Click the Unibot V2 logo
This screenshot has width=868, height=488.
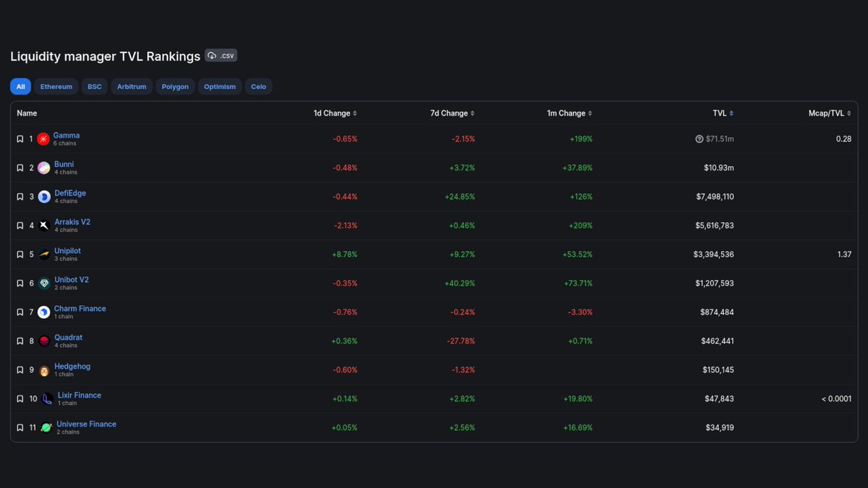pos(44,283)
